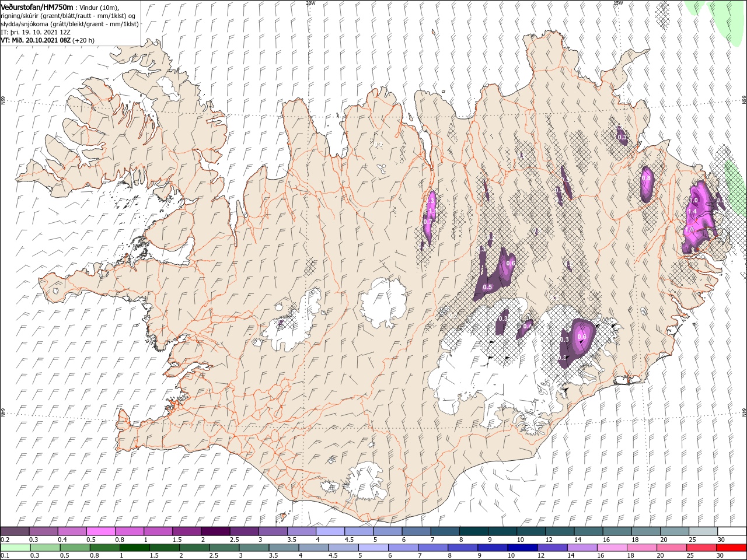This screenshot has width=747, height=560.
Task: Click the rigning/skúrir legend description text
Action: (x=68, y=16)
